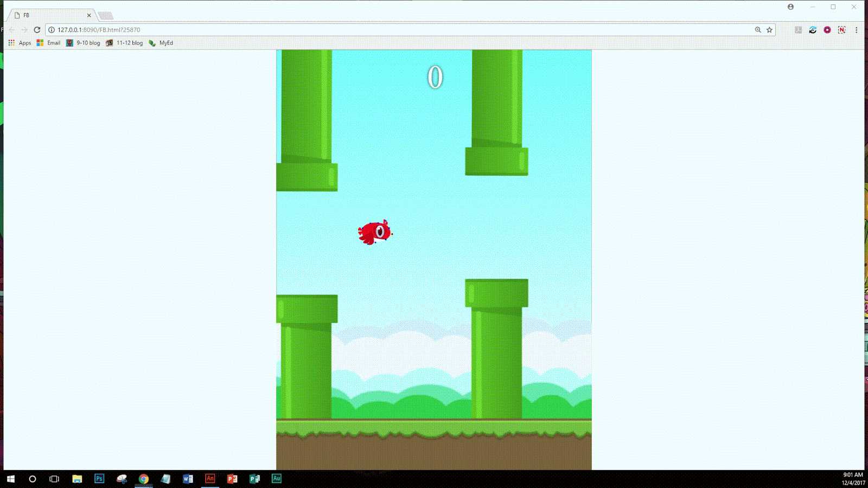Screen dimensions: 868x488
Task: Open the 11-12 blog bookmark
Action: point(124,43)
